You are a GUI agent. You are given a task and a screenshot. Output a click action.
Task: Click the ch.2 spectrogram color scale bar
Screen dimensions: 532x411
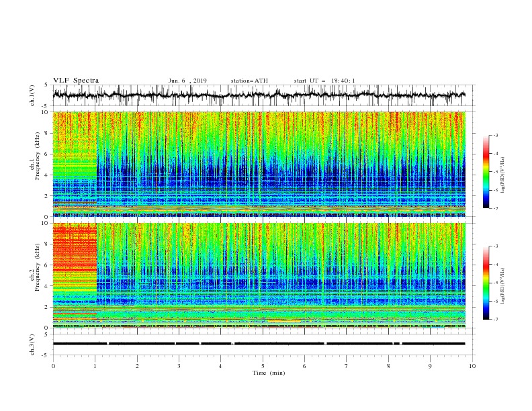(486, 283)
